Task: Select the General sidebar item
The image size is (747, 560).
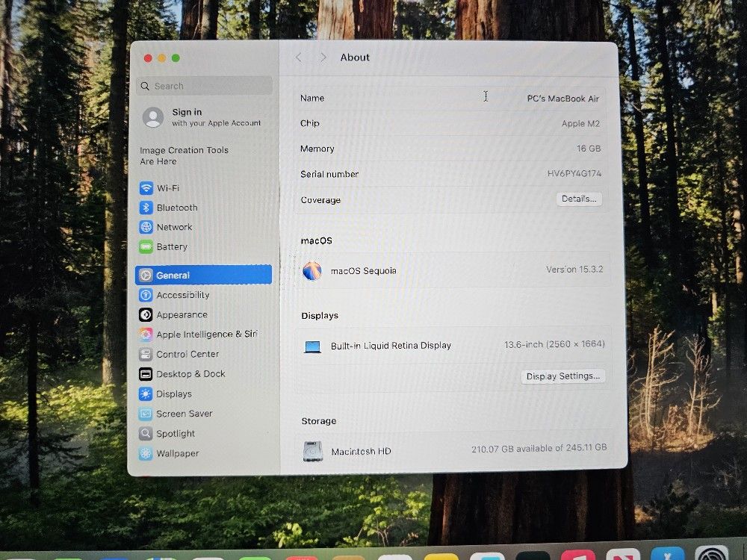Action: click(x=203, y=276)
